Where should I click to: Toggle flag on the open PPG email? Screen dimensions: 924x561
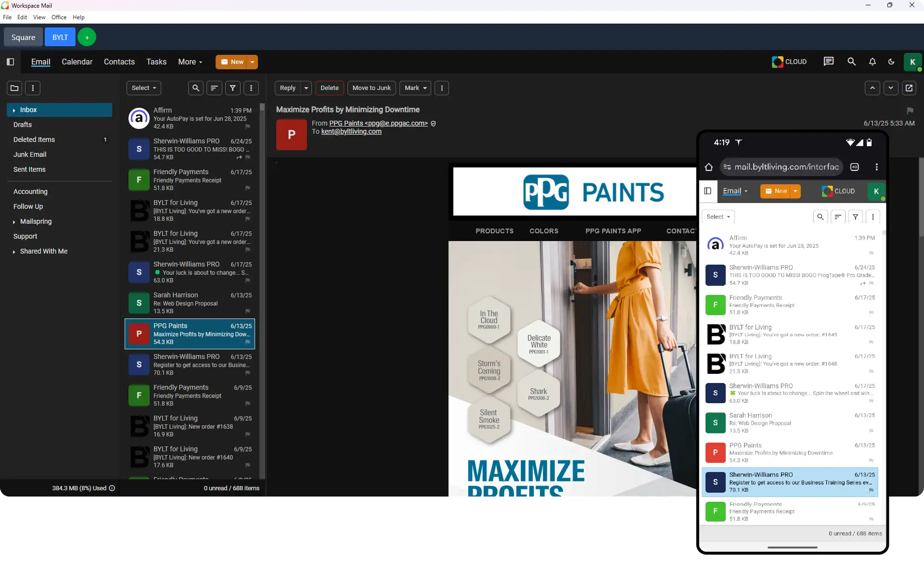point(910,110)
